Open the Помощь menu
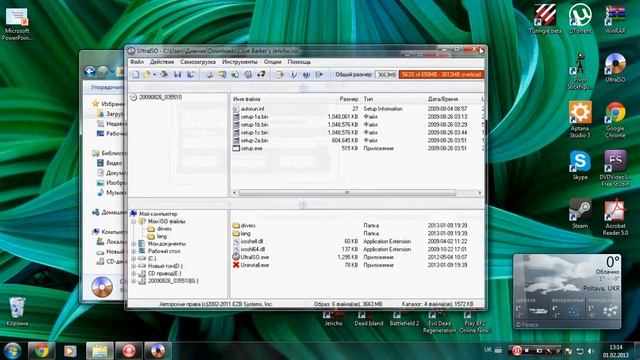Viewport: 640px width, 360px height. click(x=299, y=62)
